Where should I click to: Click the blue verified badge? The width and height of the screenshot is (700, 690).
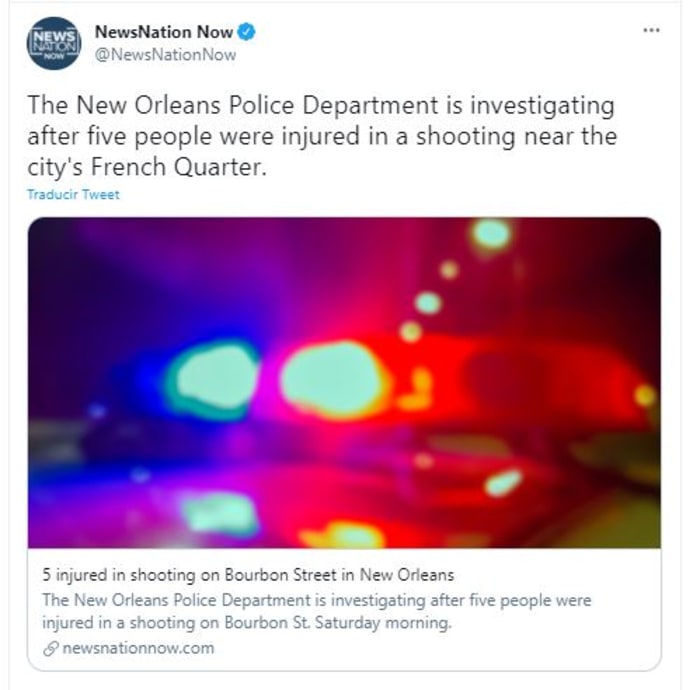tap(246, 32)
